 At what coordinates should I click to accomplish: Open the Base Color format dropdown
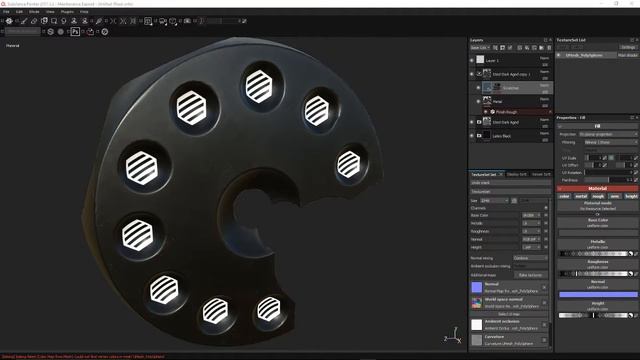click(531, 215)
